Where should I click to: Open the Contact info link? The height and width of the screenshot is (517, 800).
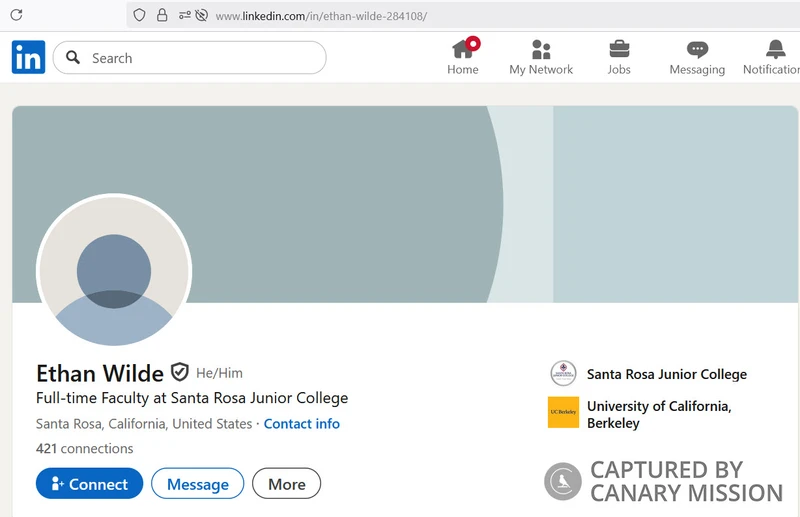[302, 424]
